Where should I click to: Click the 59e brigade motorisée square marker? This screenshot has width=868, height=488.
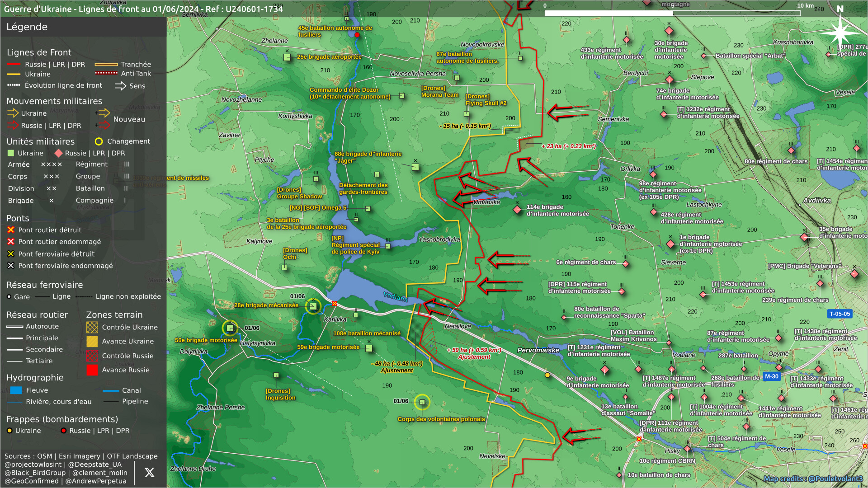[x=369, y=348]
